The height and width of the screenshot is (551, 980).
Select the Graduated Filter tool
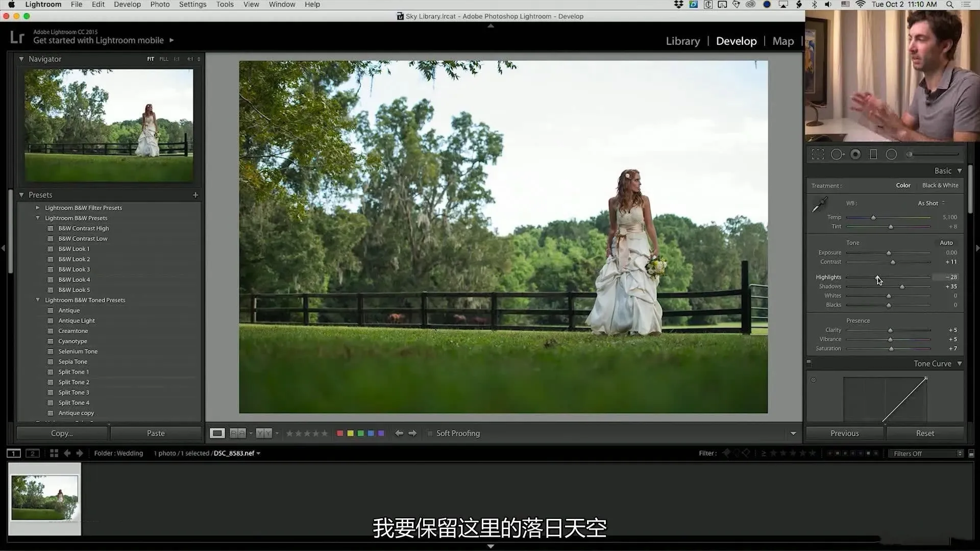click(x=873, y=154)
